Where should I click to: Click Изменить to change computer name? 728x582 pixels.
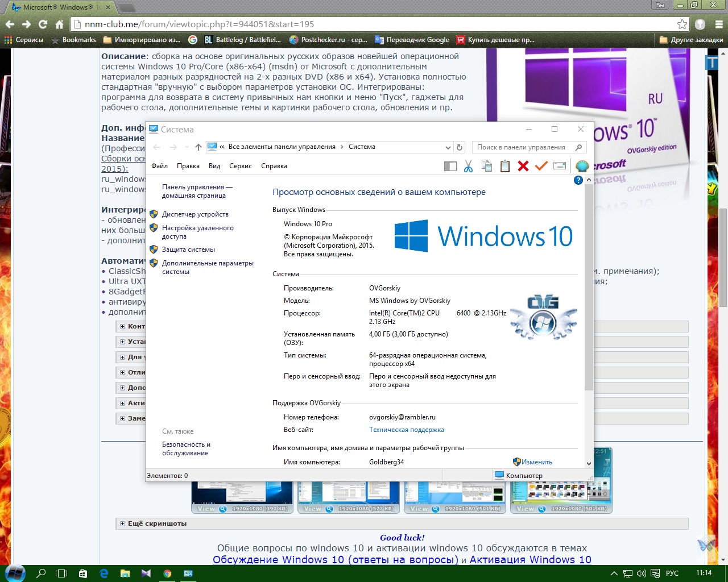pyautogui.click(x=537, y=462)
